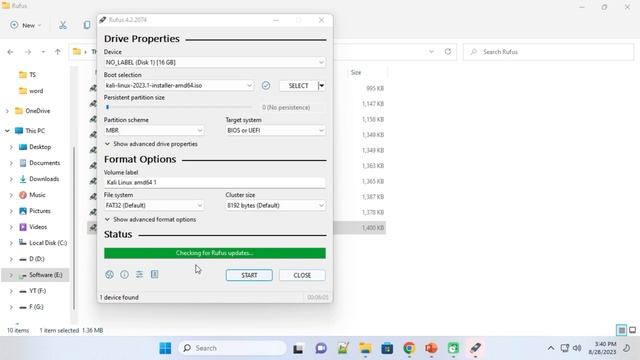
Task: Go forward with Explorer forward arrow
Action: (x=28, y=52)
